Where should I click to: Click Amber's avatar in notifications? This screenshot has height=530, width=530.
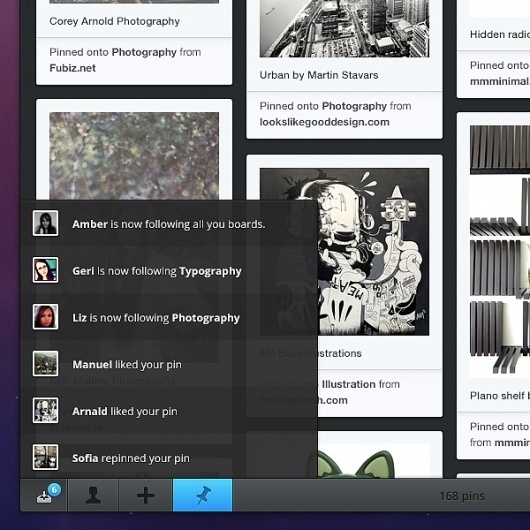[x=45, y=223]
